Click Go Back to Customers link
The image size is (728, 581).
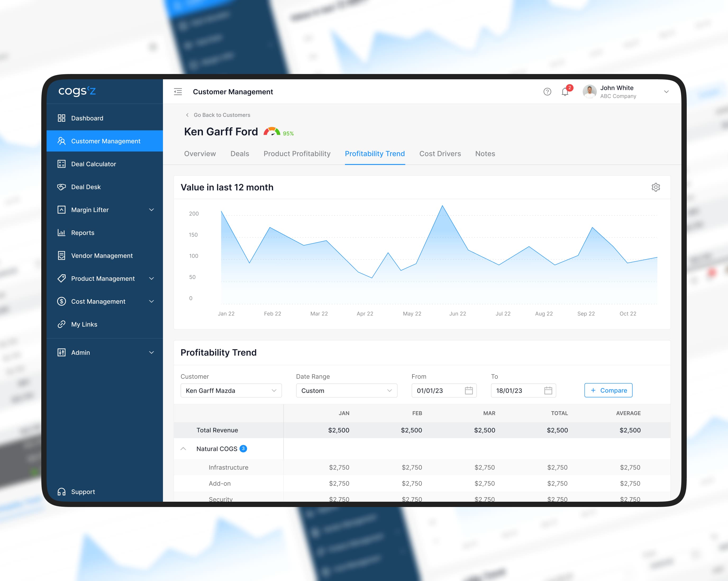coord(218,115)
